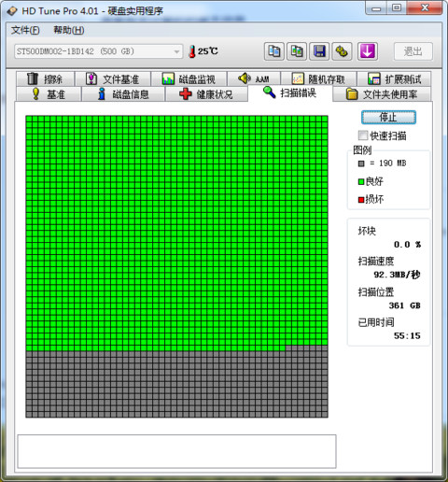Open the 帮助(H) menu
The height and width of the screenshot is (482, 448).
[69, 30]
